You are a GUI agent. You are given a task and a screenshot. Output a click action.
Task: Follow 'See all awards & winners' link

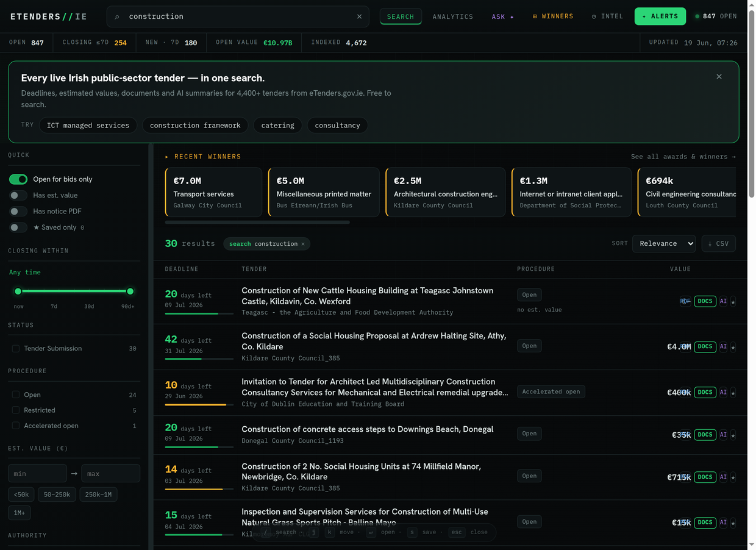tap(683, 157)
